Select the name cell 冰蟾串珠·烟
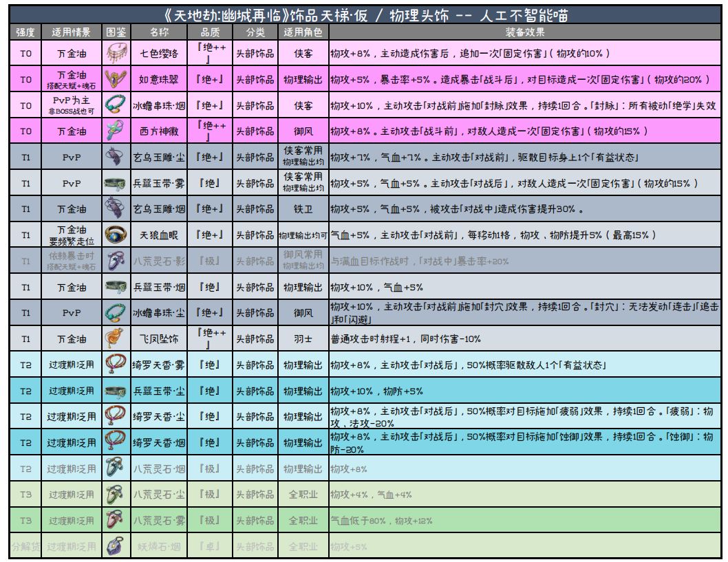This screenshot has height=562, width=728. click(159, 105)
